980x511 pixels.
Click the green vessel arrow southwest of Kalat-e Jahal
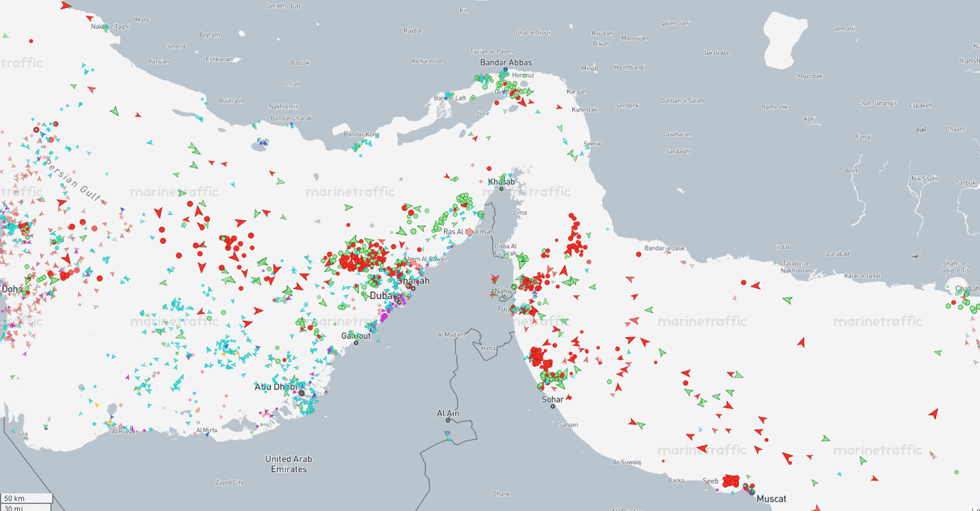pyautogui.click(x=787, y=300)
